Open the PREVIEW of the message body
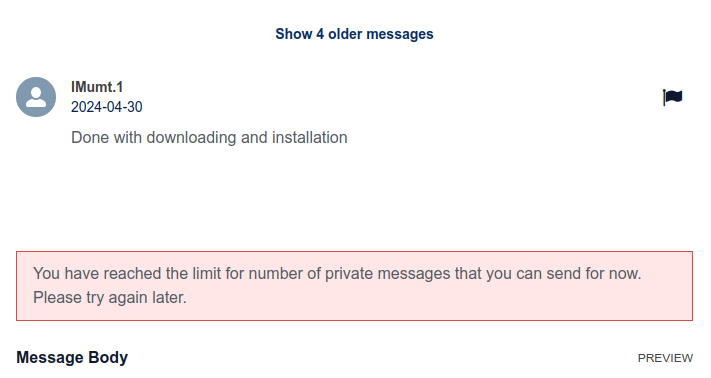This screenshot has width=711, height=378. coord(665,358)
